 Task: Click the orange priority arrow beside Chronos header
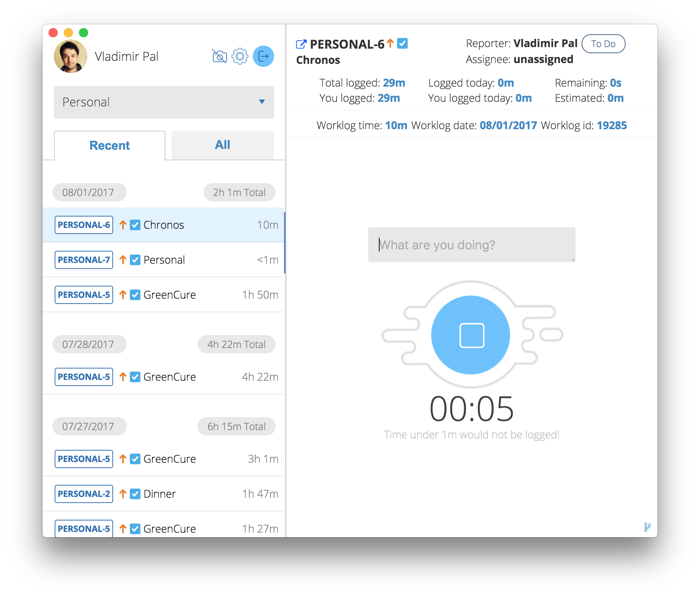click(389, 43)
